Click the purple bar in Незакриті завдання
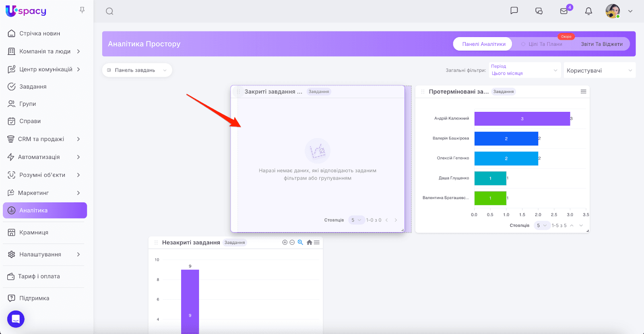Viewport: 644px width, 334px height. coord(190,302)
